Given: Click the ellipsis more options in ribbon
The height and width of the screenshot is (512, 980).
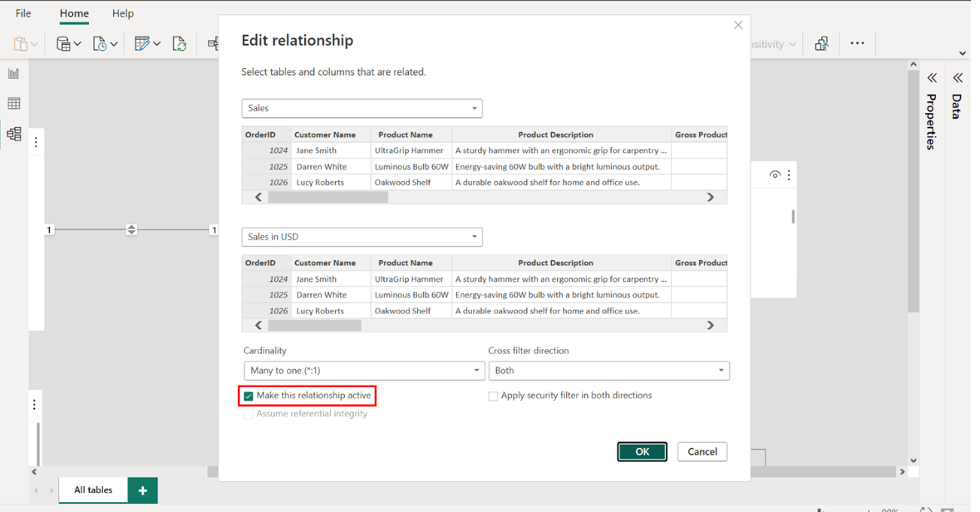Looking at the screenshot, I should point(857,43).
